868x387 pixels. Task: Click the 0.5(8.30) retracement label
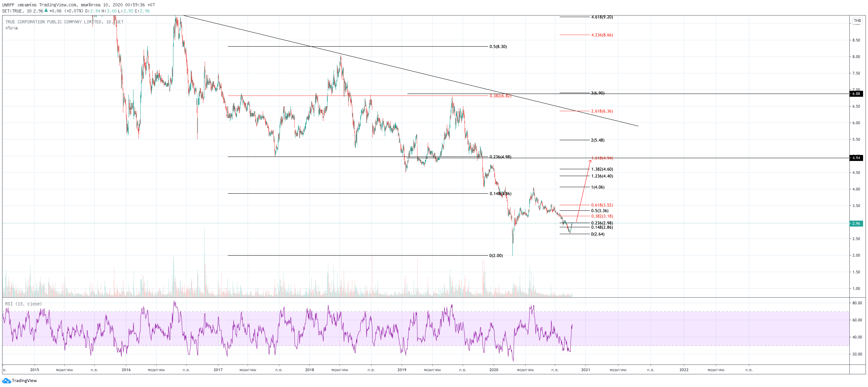click(498, 46)
